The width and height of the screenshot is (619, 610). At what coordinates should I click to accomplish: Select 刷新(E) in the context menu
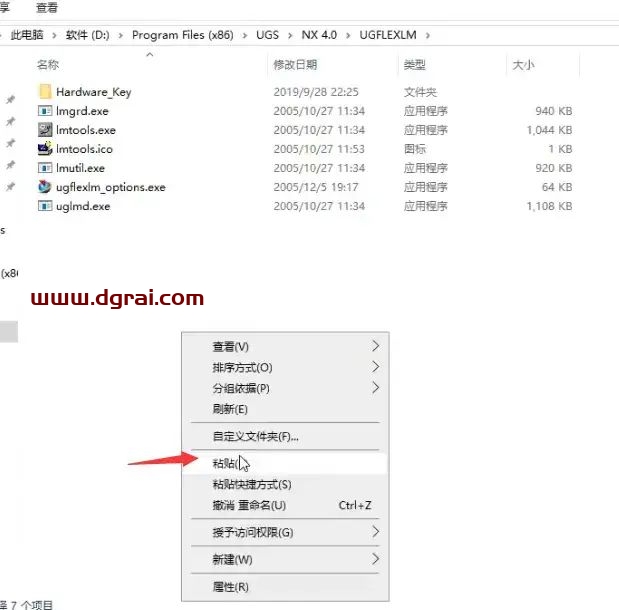pyautogui.click(x=229, y=409)
